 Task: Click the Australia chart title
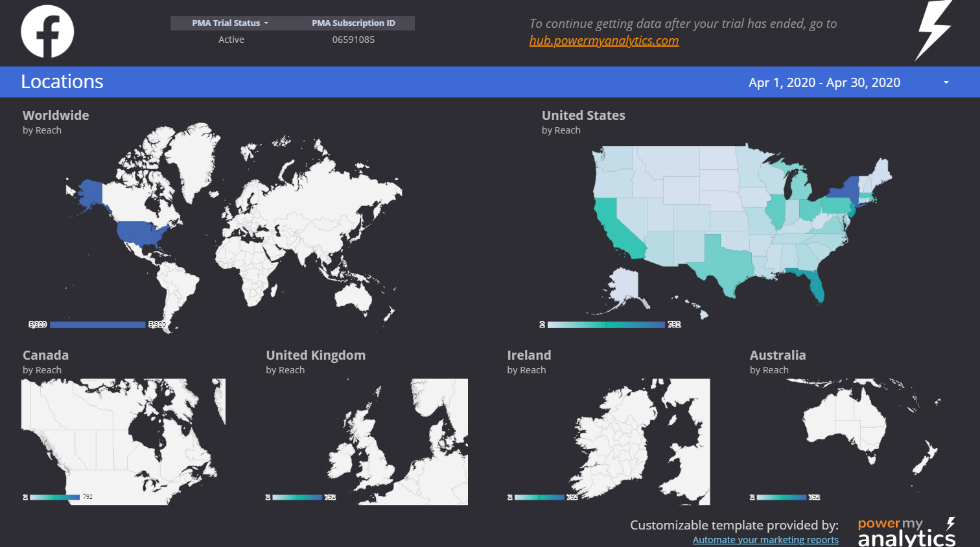778,355
